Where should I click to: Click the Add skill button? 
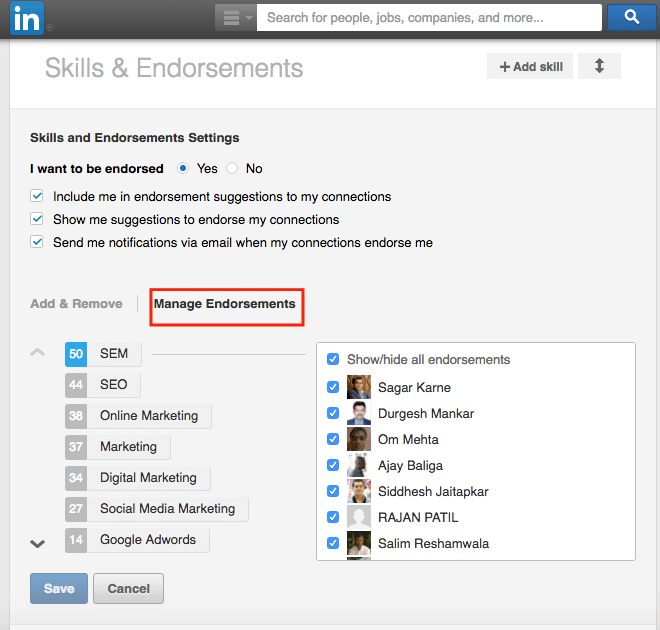(530, 66)
